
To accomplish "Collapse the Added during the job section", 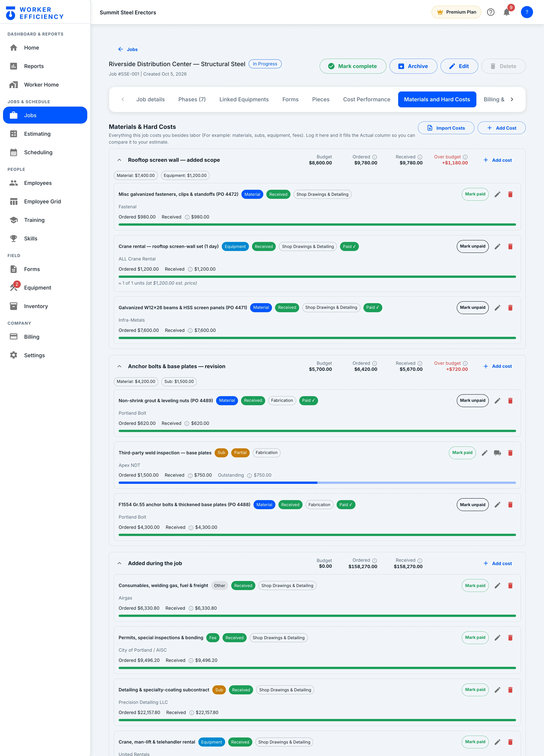I will pyautogui.click(x=119, y=563).
